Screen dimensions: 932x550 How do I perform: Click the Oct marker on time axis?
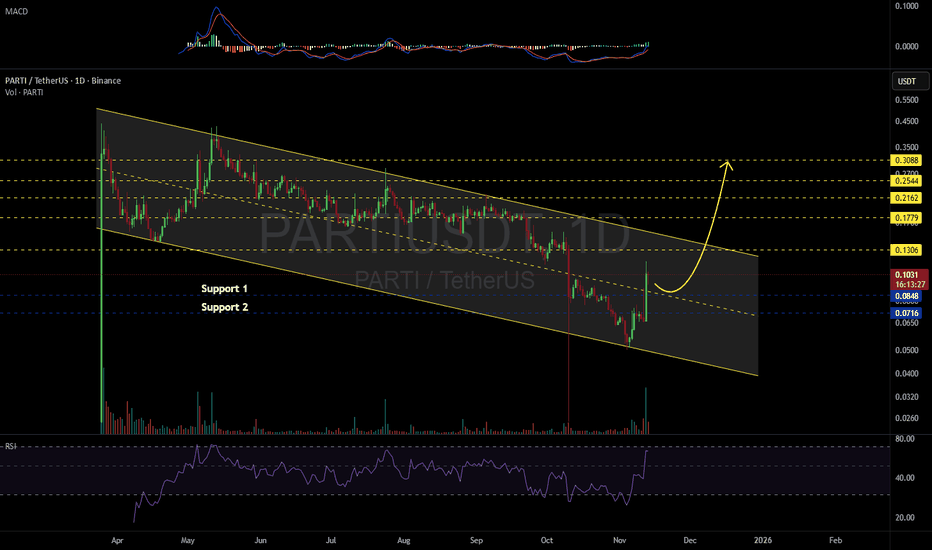coord(545,539)
